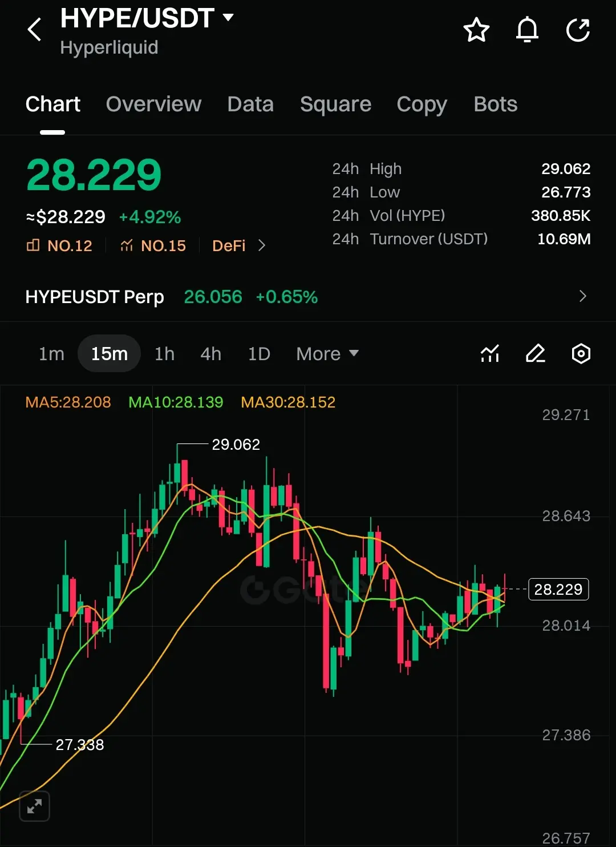Tap the current price tag 28.229 on axis

click(558, 589)
